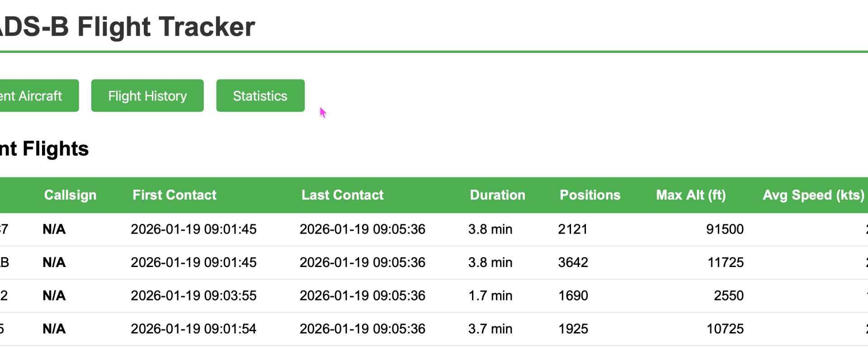Viewport: 868px width, 347px height.
Task: Click the Duration column header
Action: (x=497, y=195)
